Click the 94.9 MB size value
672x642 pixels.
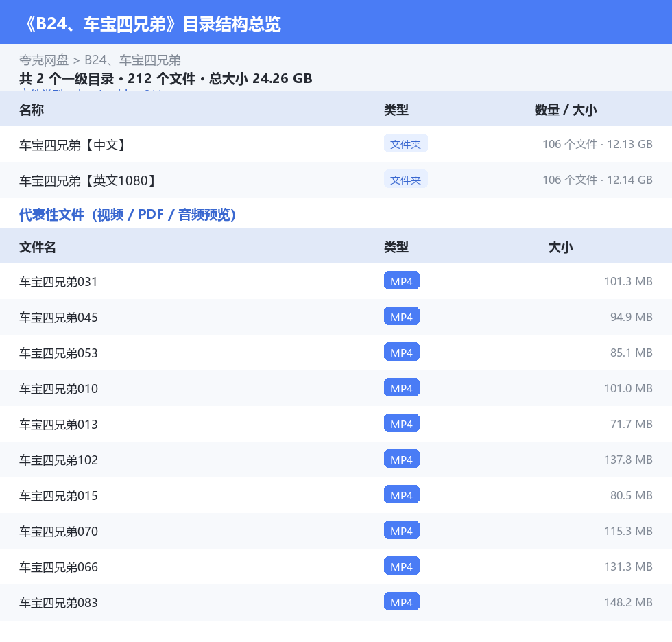[632, 317]
